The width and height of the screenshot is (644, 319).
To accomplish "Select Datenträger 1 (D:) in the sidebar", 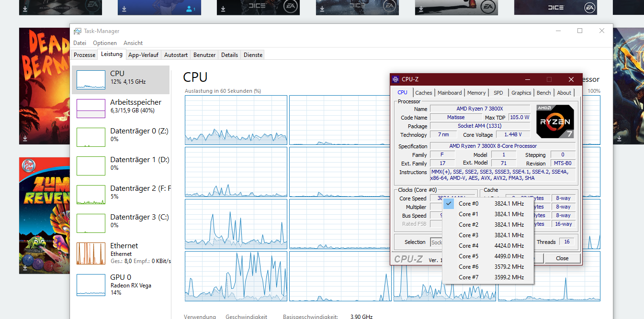I will [121, 166].
